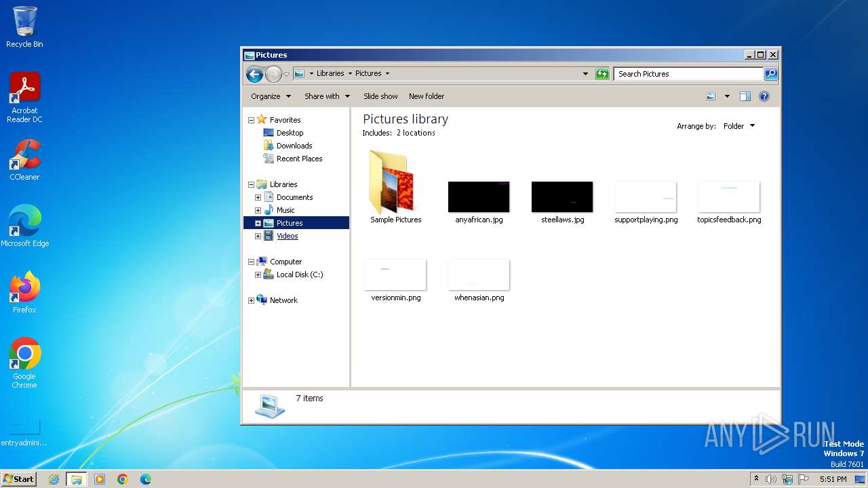Open the views options dropdown arrow
Viewport: 868px width, 488px height.
click(727, 96)
